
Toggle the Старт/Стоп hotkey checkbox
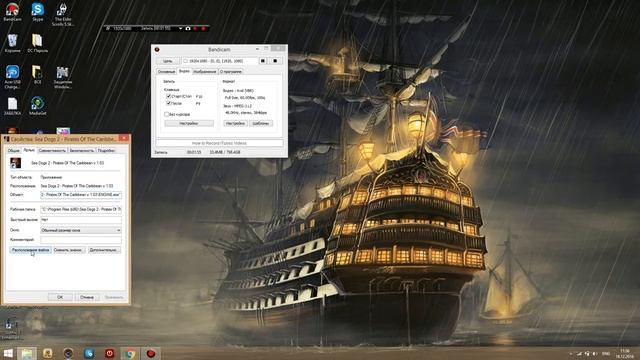(x=168, y=96)
